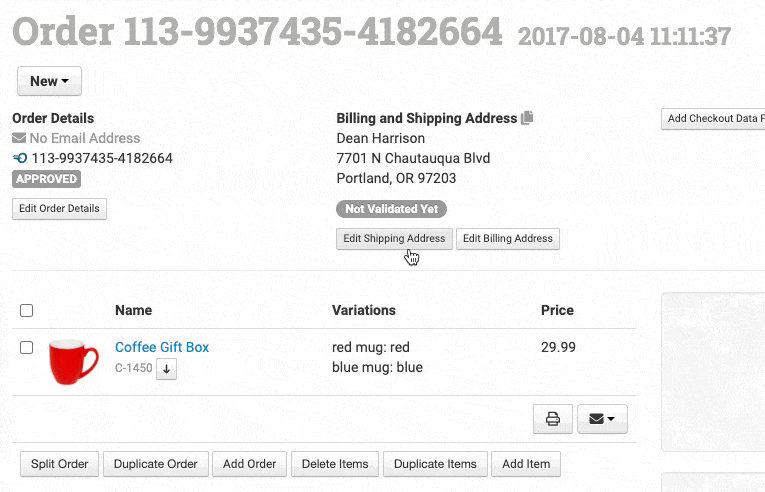Click the envelope icon beside No Email Address
Viewport: 765px width, 492px height.
(x=19, y=138)
